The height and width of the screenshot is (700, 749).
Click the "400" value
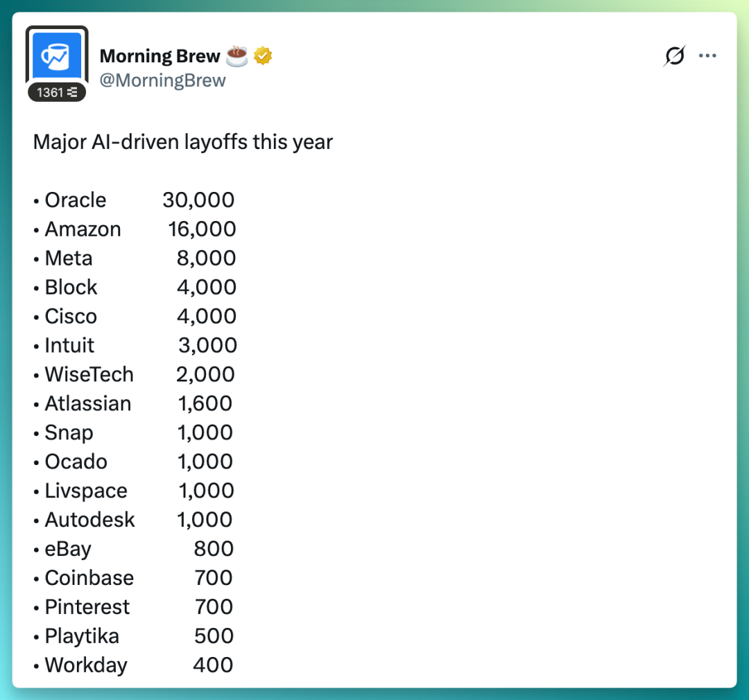point(213,665)
